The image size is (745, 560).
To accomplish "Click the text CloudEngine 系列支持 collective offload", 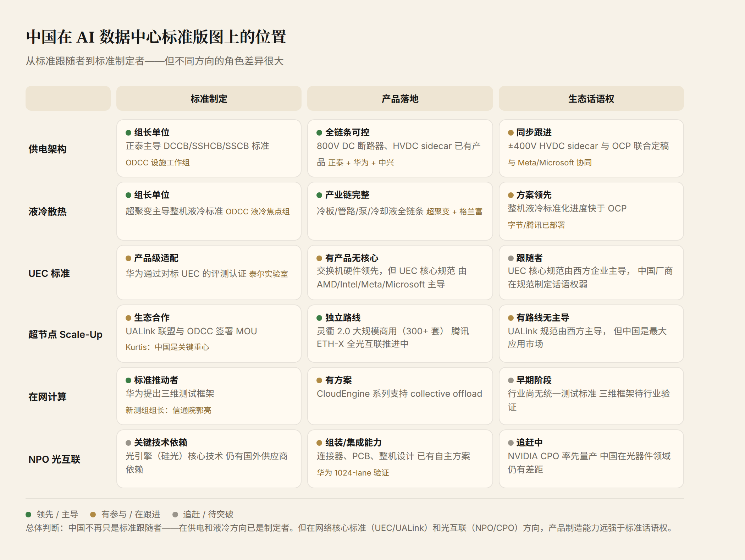I will (399, 394).
